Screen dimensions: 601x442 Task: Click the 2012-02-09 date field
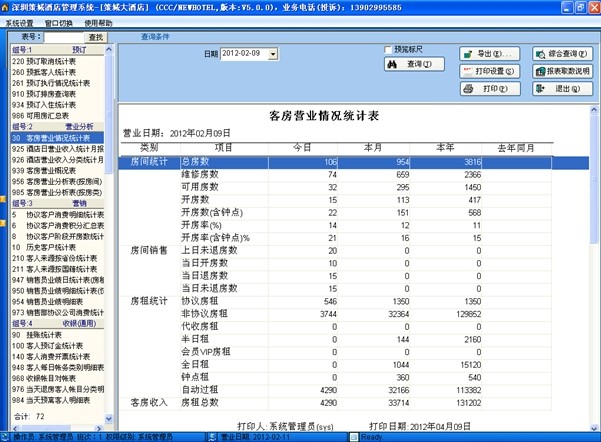pos(245,54)
